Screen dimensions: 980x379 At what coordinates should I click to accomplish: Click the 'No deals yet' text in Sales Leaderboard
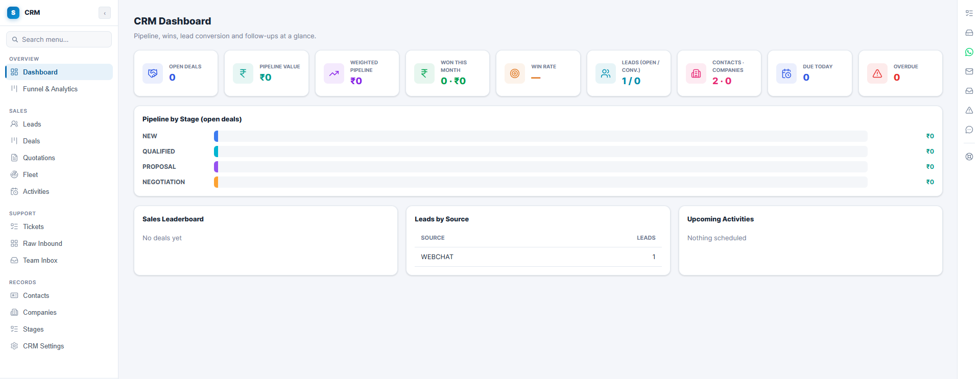pyautogui.click(x=162, y=238)
